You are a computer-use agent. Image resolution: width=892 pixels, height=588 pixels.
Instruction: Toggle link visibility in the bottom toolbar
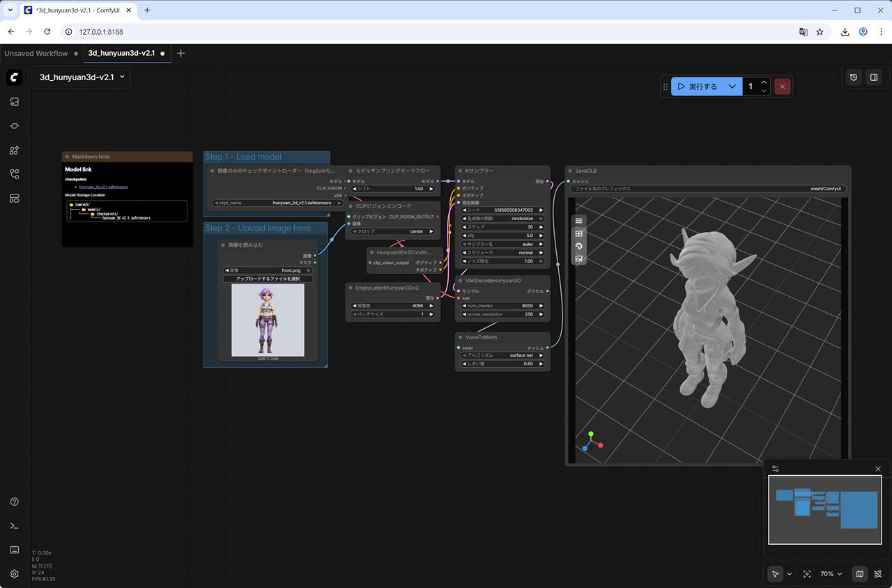[x=878, y=574]
